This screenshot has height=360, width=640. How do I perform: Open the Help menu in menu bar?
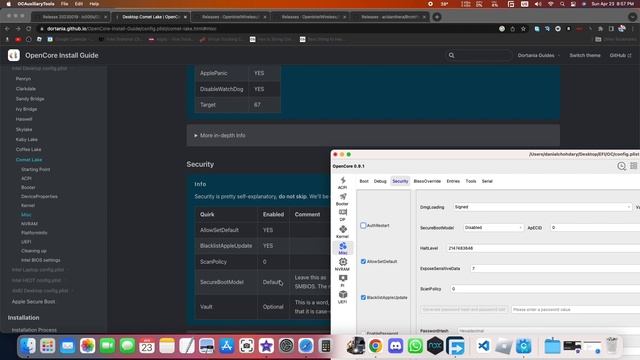tap(94, 4)
